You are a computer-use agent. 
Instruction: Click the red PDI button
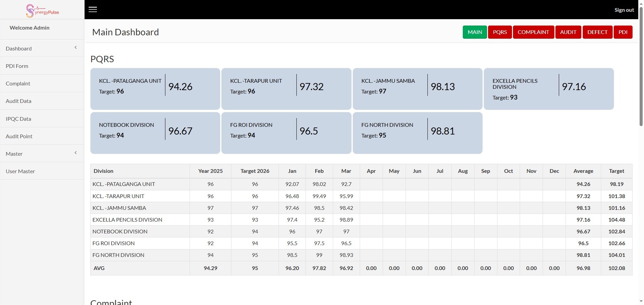[623, 32]
